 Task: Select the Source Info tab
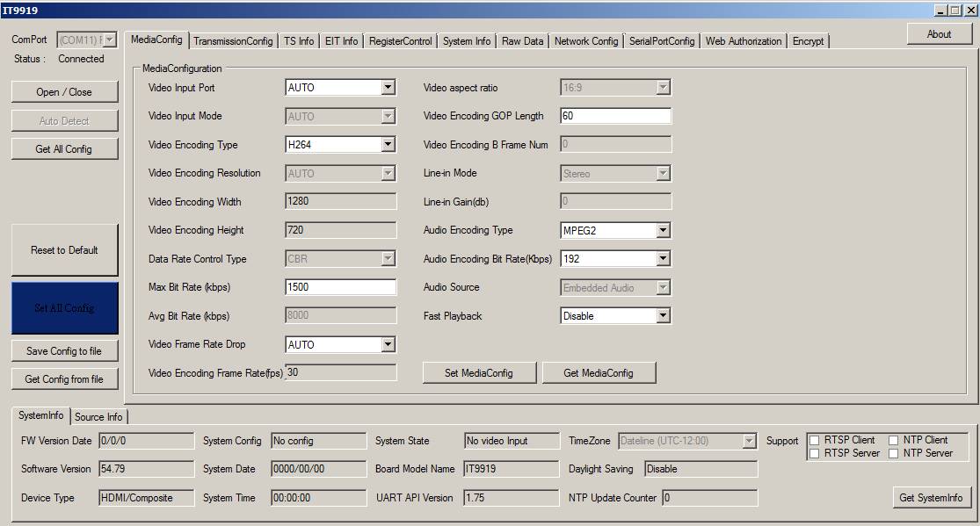[x=98, y=417]
